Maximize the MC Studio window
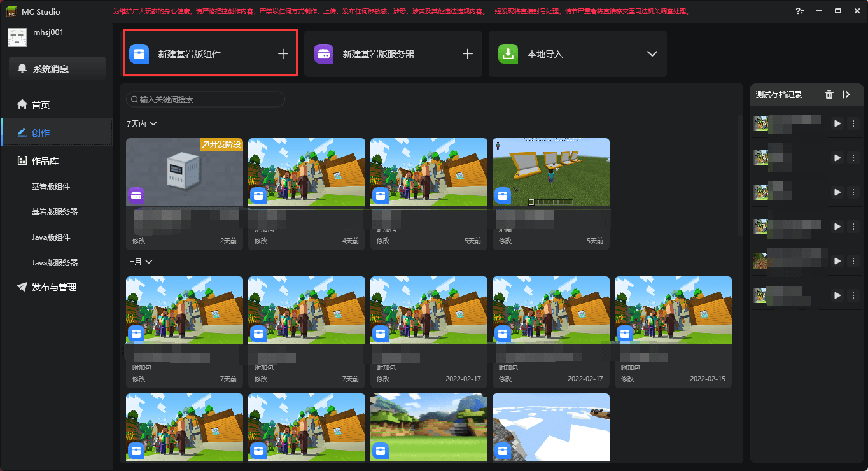This screenshot has width=868, height=471. point(838,11)
